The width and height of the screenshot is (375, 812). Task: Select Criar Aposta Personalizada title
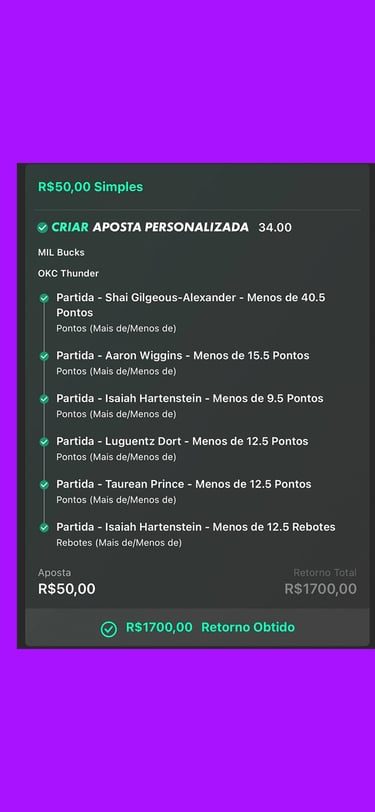click(x=150, y=227)
